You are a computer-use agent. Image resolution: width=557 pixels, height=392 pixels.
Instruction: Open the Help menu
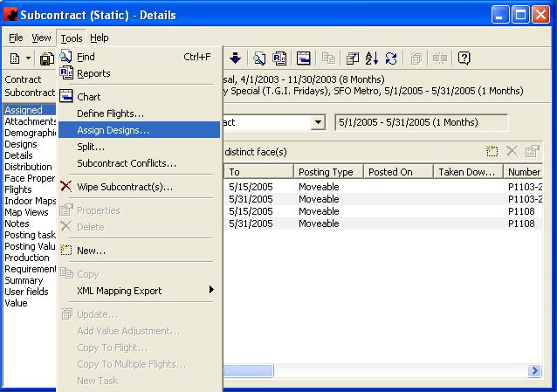tap(100, 38)
